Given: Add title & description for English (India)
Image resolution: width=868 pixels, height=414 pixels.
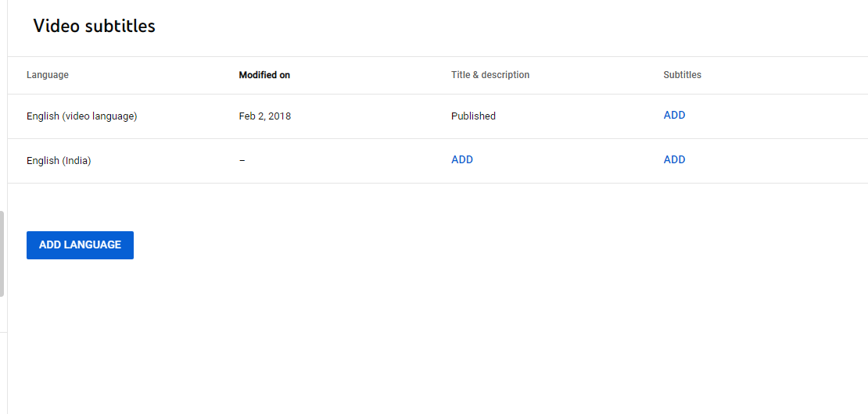Looking at the screenshot, I should [461, 159].
